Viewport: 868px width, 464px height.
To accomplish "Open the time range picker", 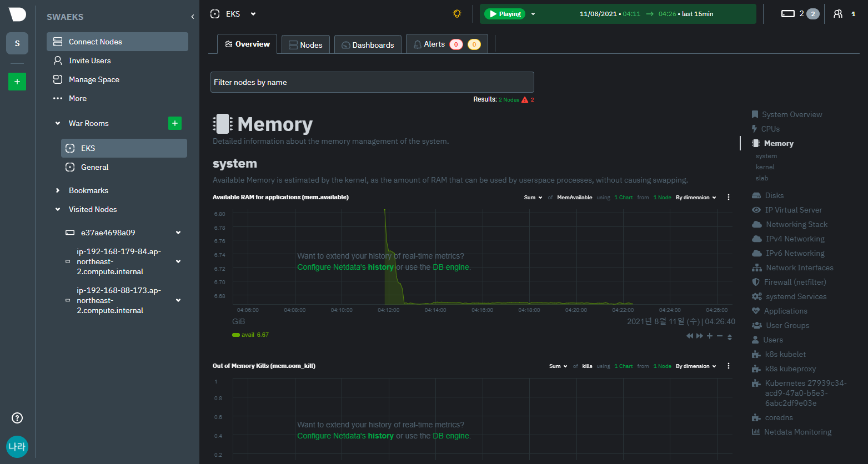I will (x=646, y=14).
